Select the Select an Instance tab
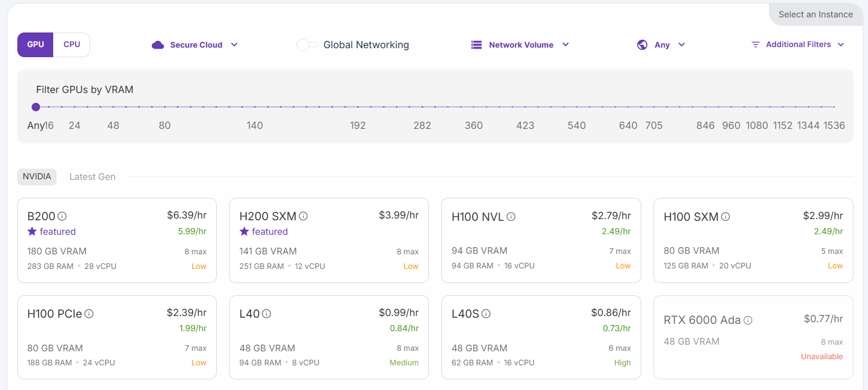The width and height of the screenshot is (868, 390). (x=815, y=15)
